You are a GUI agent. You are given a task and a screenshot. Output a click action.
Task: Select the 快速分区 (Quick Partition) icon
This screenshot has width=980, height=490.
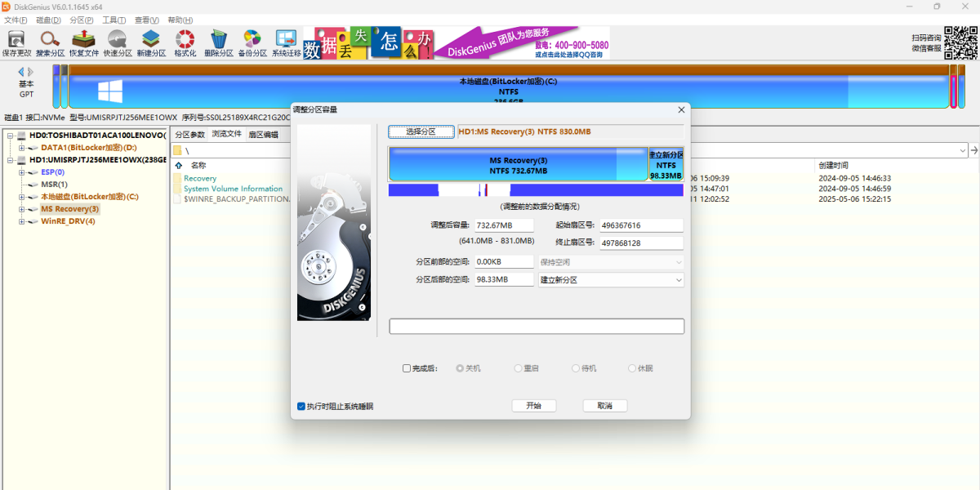[x=118, y=42]
